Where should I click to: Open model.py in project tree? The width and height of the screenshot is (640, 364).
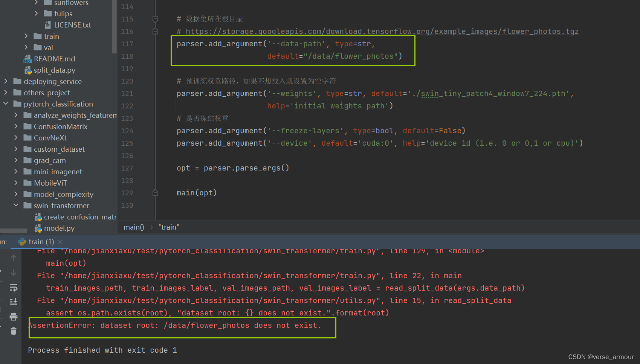point(59,228)
